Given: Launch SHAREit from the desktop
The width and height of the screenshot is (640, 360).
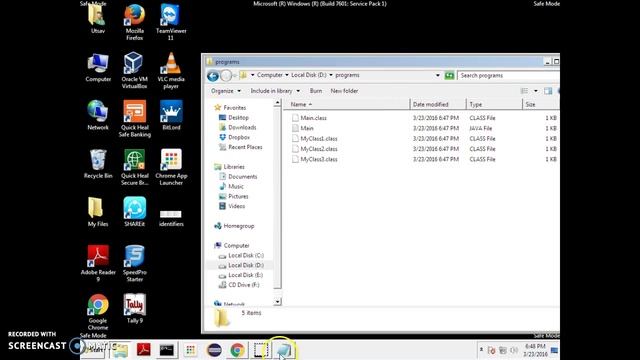Looking at the screenshot, I should click(x=134, y=212).
